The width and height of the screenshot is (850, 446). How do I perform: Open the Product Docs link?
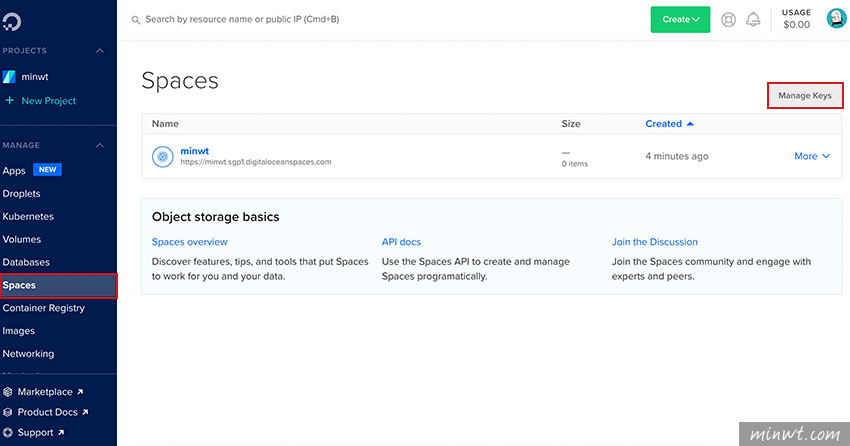48,412
